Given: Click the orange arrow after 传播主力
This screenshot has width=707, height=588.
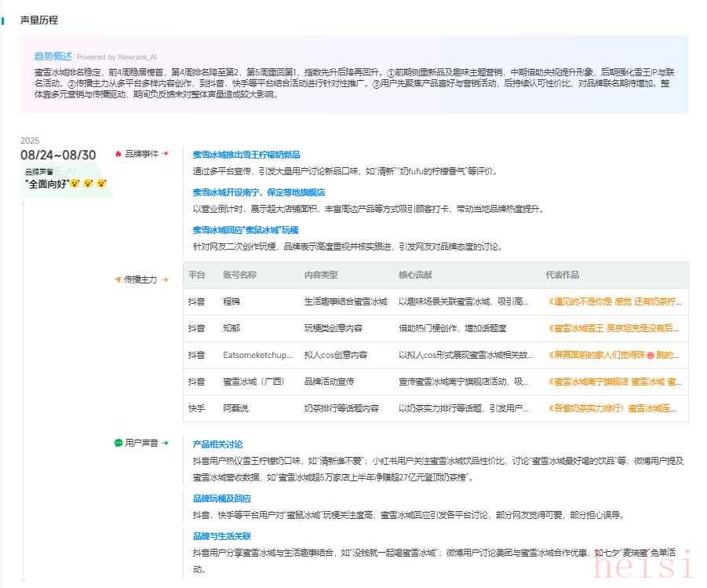Looking at the screenshot, I should [x=166, y=279].
